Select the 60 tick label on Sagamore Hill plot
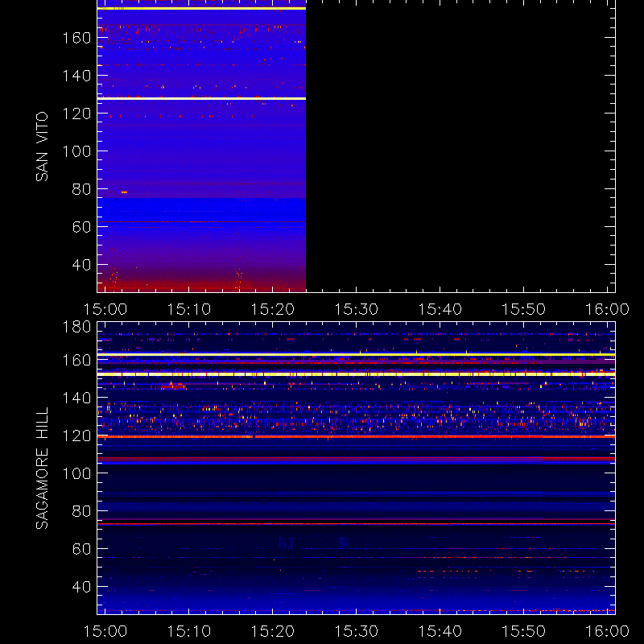Viewport: 644px width, 644px height. 81,549
